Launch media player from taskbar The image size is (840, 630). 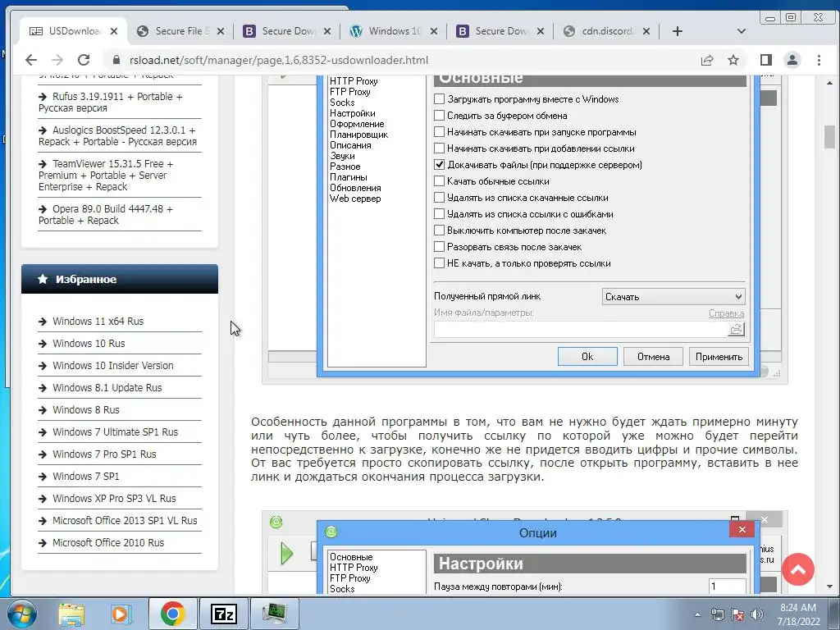(121, 614)
